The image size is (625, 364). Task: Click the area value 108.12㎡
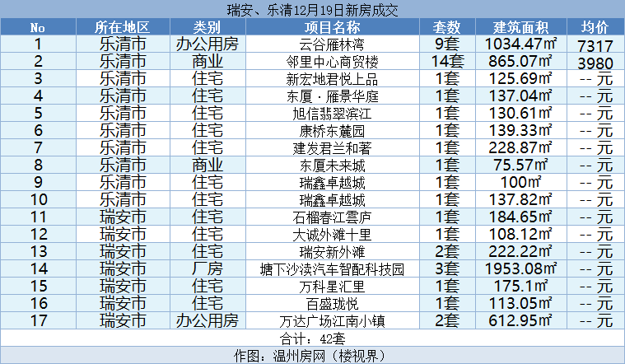520,234
